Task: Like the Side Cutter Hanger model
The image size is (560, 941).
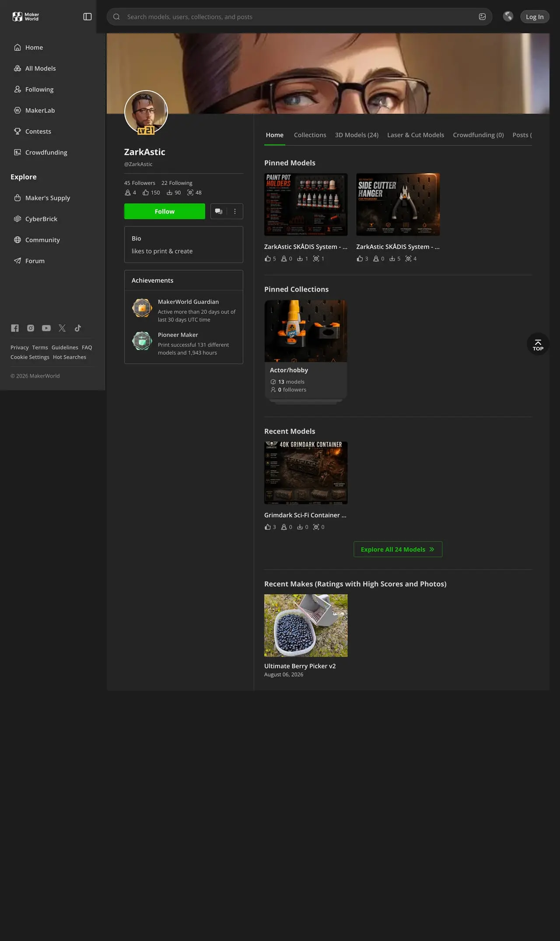Action: click(x=360, y=259)
